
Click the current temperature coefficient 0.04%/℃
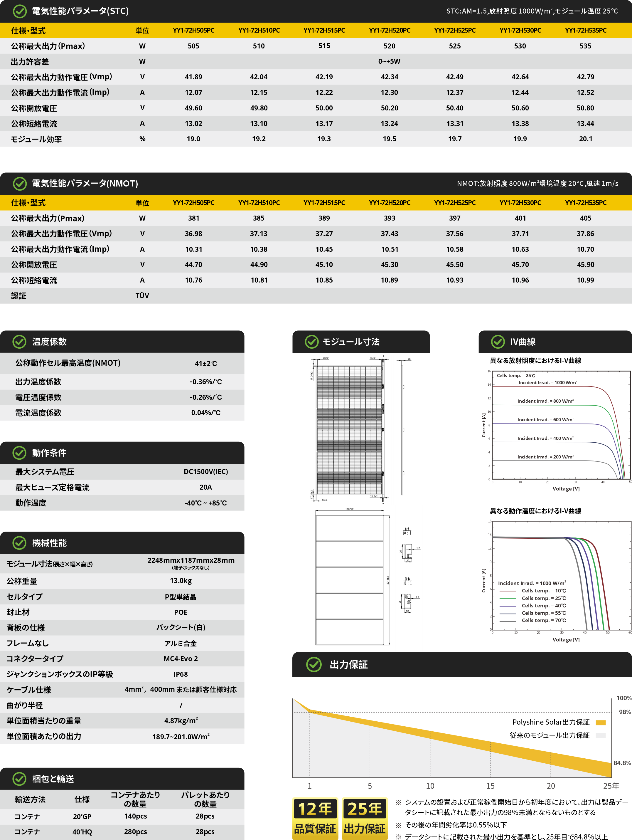206,413
